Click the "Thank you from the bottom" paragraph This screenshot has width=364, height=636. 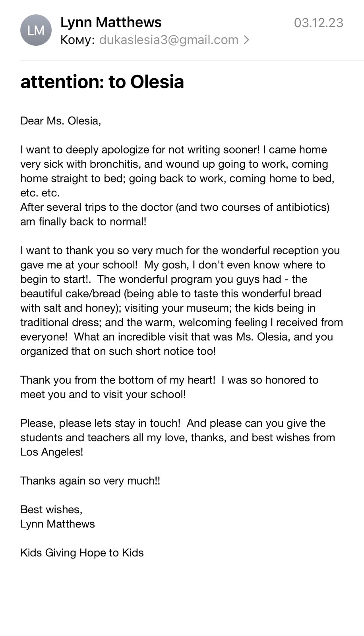pyautogui.click(x=169, y=380)
